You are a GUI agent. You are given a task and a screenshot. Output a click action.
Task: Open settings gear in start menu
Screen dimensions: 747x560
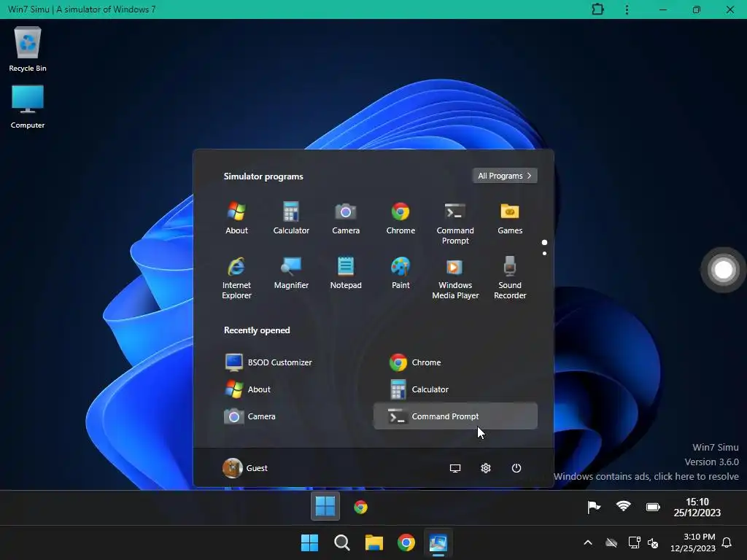[x=485, y=468]
